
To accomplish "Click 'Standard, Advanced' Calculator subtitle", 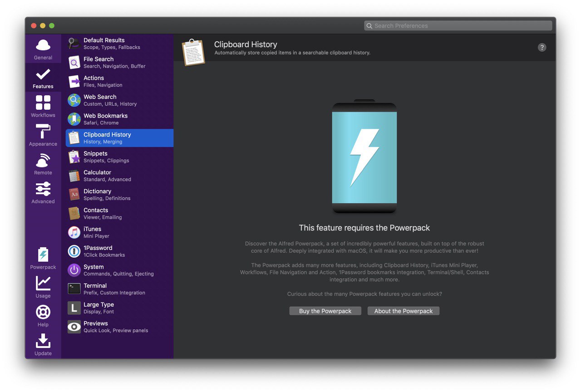I will coord(107,180).
